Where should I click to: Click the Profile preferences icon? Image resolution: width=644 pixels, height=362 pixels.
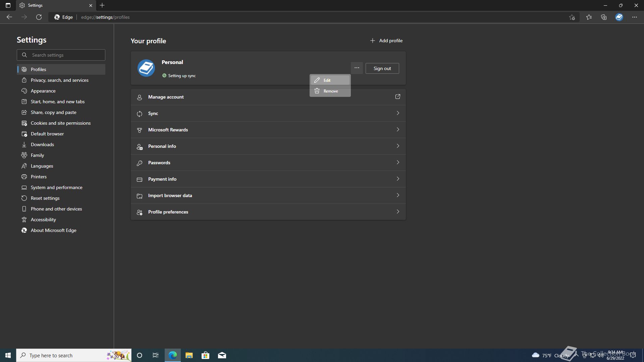(x=140, y=212)
